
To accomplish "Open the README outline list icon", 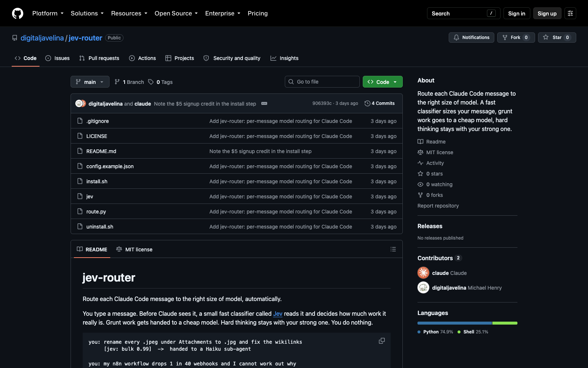I will pos(393,250).
